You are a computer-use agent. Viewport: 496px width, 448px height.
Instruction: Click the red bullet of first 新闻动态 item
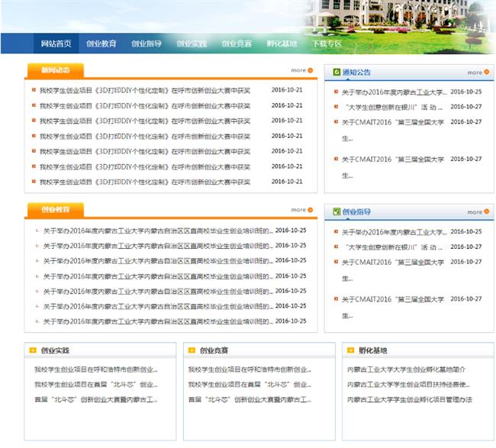(x=34, y=89)
